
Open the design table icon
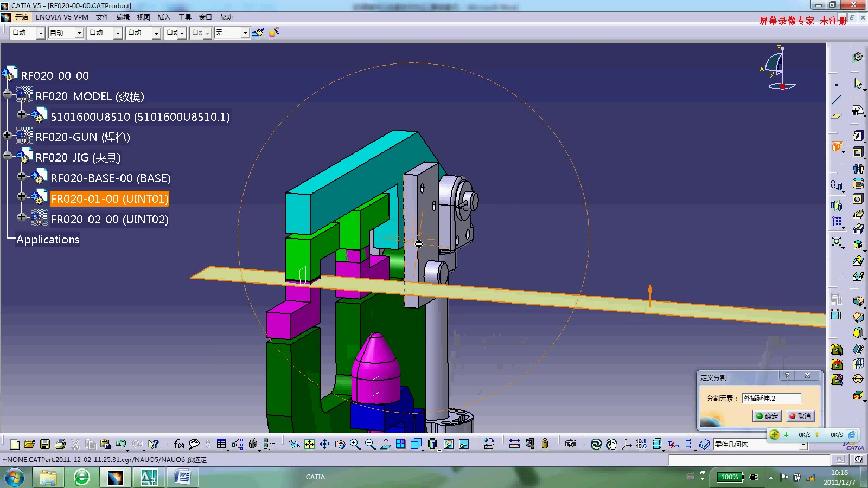pyautogui.click(x=221, y=444)
